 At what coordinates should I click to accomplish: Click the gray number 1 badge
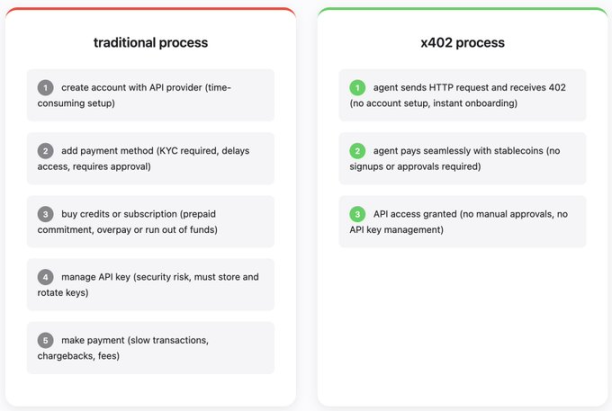click(x=45, y=88)
